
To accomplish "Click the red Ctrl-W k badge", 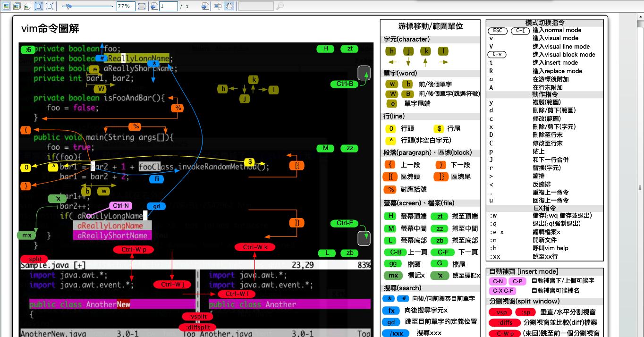I will (x=255, y=247).
